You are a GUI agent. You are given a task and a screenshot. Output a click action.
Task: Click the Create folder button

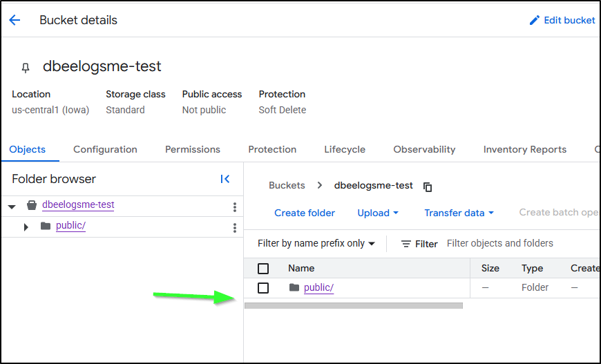[x=305, y=213]
